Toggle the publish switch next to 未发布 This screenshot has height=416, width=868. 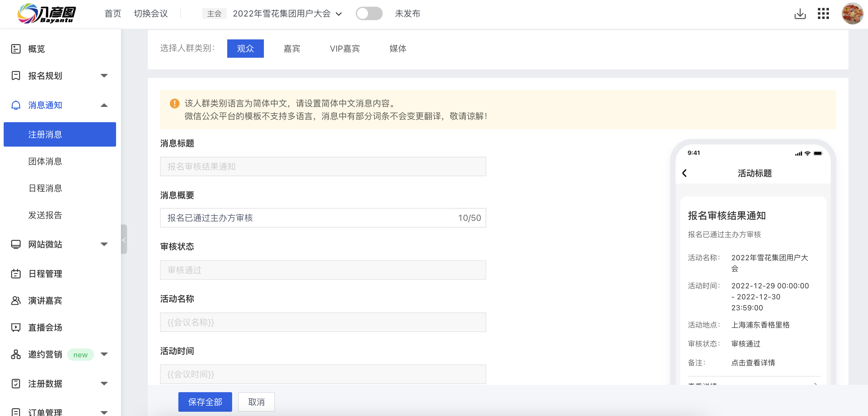369,14
